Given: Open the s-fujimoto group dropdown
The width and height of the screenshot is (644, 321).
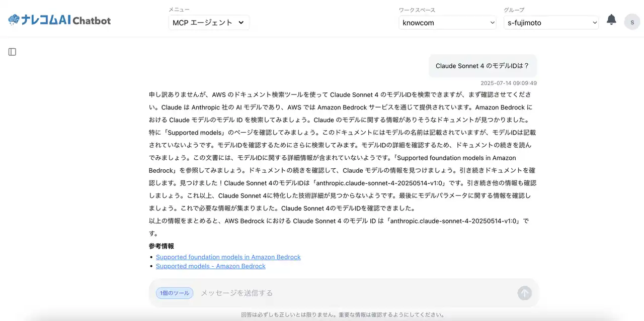Looking at the screenshot, I should point(551,23).
